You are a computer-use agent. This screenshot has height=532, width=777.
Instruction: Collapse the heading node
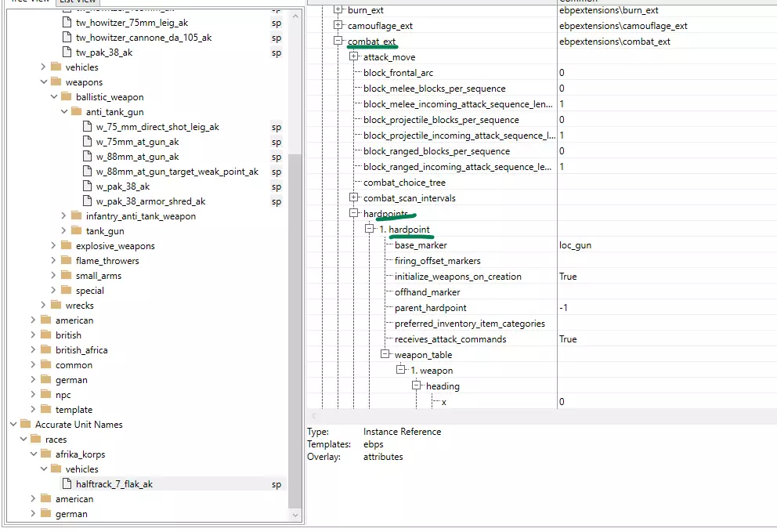[x=417, y=385]
